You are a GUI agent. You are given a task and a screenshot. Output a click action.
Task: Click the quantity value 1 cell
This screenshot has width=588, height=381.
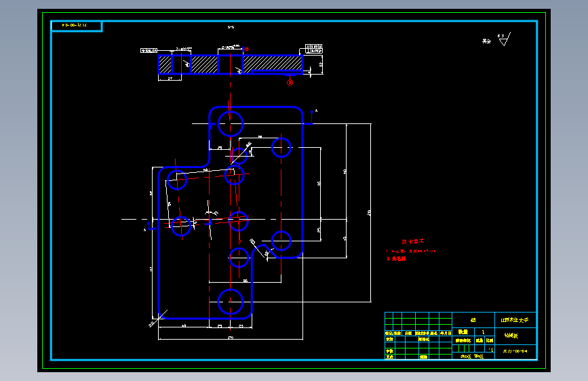[x=484, y=332]
